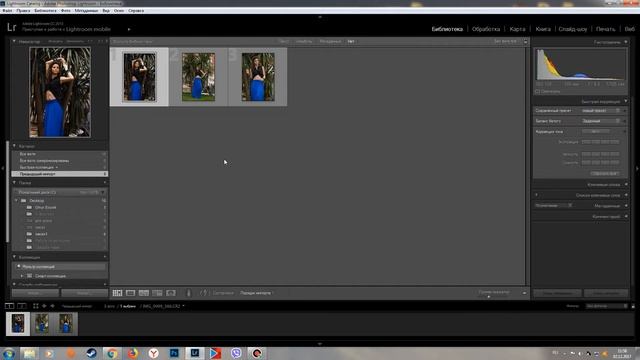Switch to Compare view in the toolbar
This screenshot has height=360, width=640.
coord(144,293)
